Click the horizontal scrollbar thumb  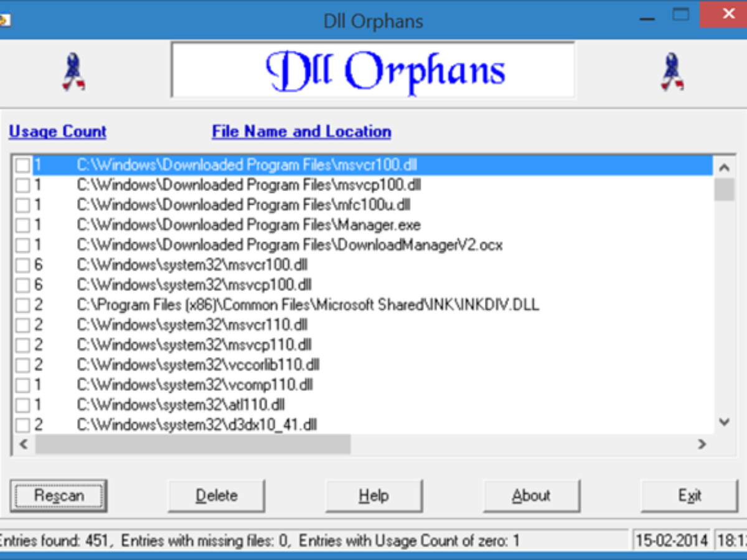(x=193, y=444)
